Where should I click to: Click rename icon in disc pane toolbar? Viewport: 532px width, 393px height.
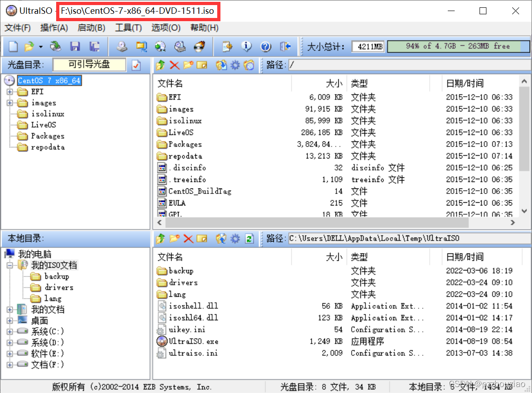(202, 65)
